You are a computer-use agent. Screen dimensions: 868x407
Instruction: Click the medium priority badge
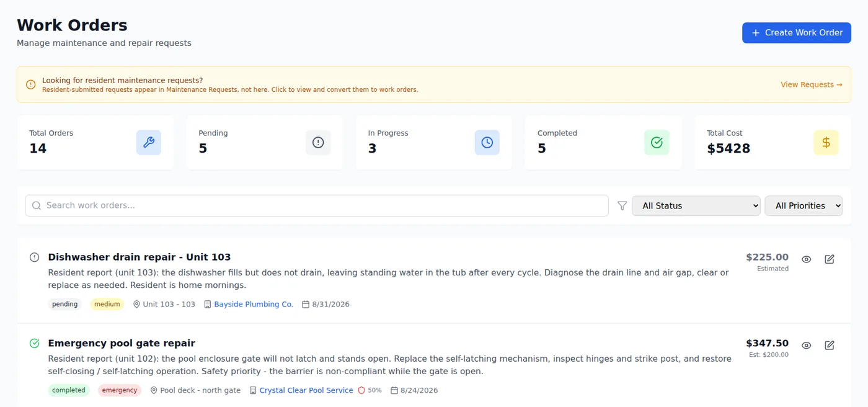(107, 305)
